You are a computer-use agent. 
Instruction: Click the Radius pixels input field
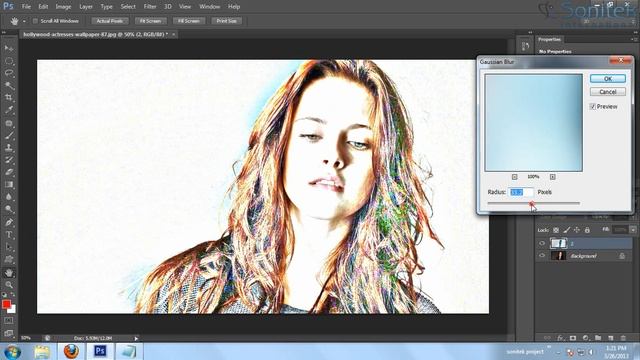(521, 192)
